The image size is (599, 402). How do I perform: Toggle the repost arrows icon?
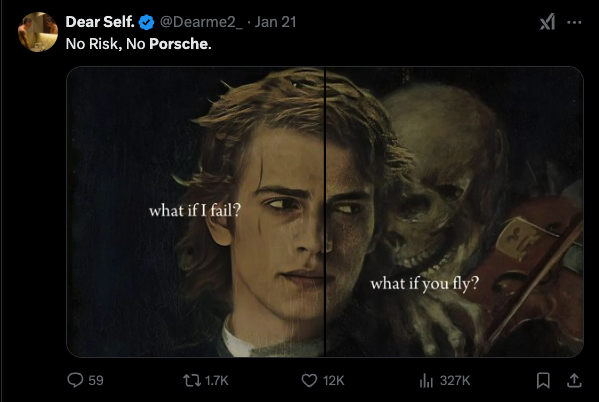tap(192, 381)
